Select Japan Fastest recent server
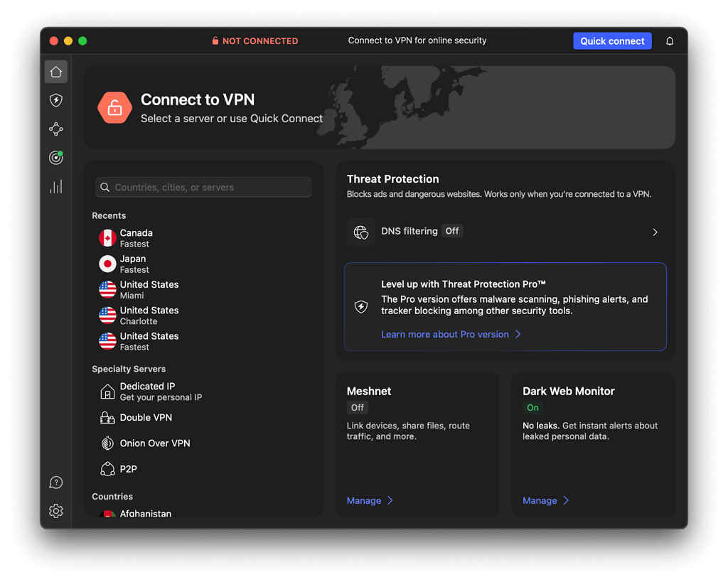The image size is (728, 582). (203, 264)
